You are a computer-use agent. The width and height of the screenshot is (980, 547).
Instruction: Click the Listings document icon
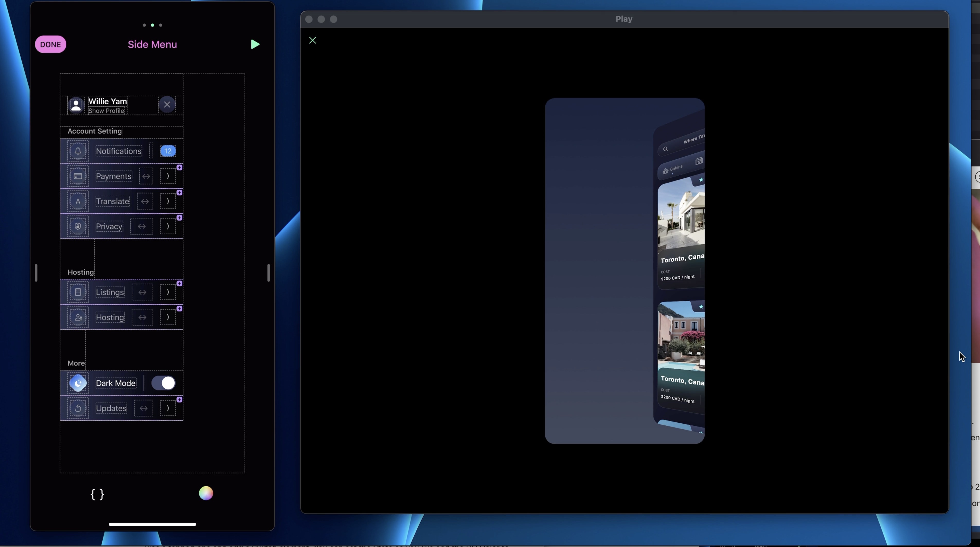pyautogui.click(x=78, y=292)
